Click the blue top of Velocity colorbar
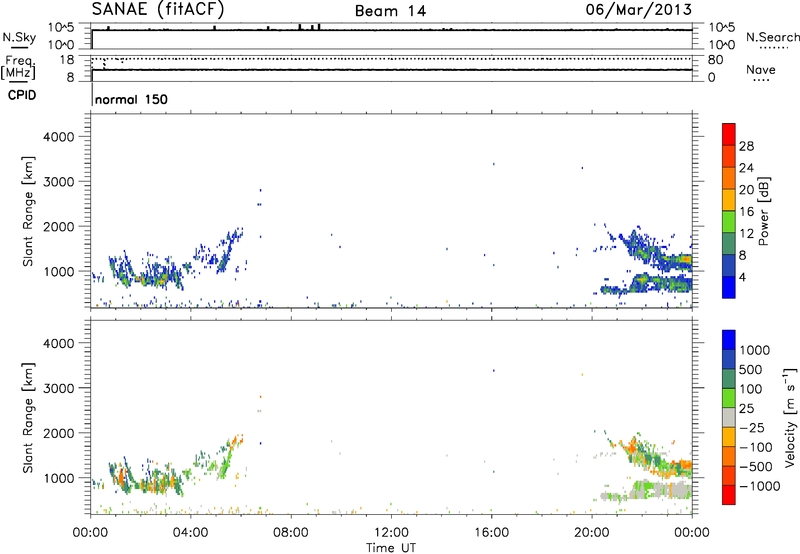 [x=729, y=340]
